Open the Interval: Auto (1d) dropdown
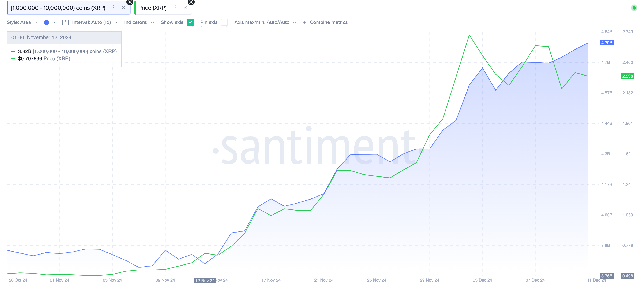This screenshot has height=289, width=644. click(x=95, y=22)
